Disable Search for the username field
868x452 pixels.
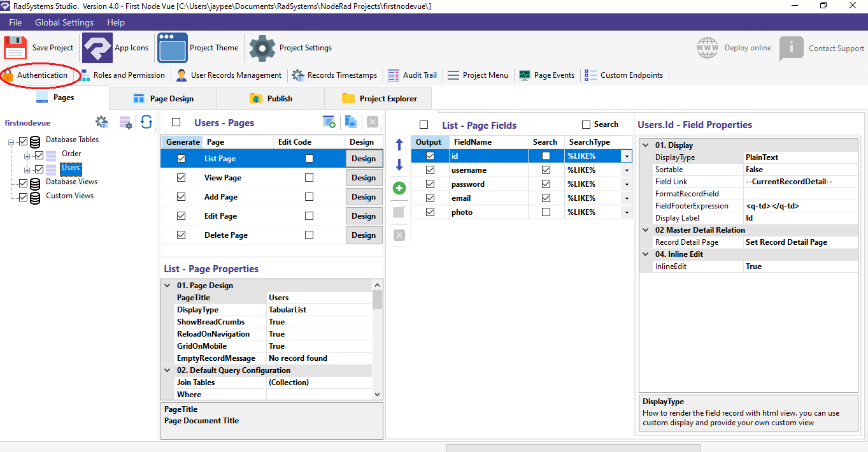546,170
